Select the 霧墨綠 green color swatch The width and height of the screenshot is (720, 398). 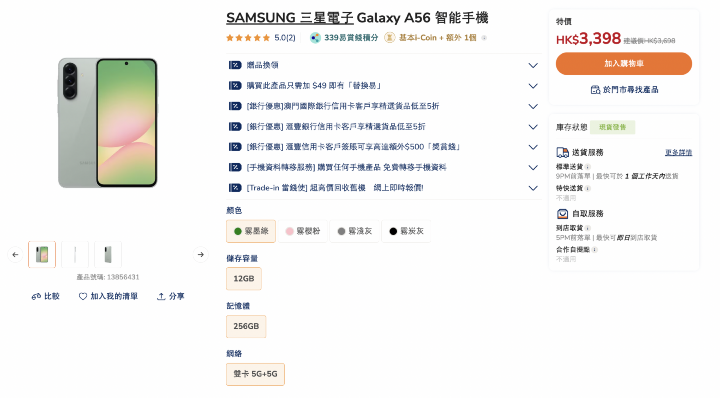point(251,231)
